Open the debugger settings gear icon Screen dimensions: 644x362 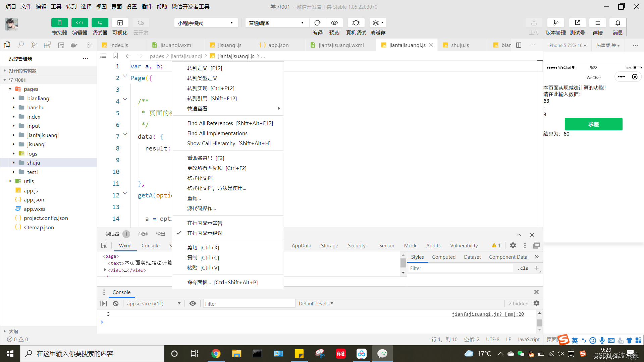click(x=513, y=246)
